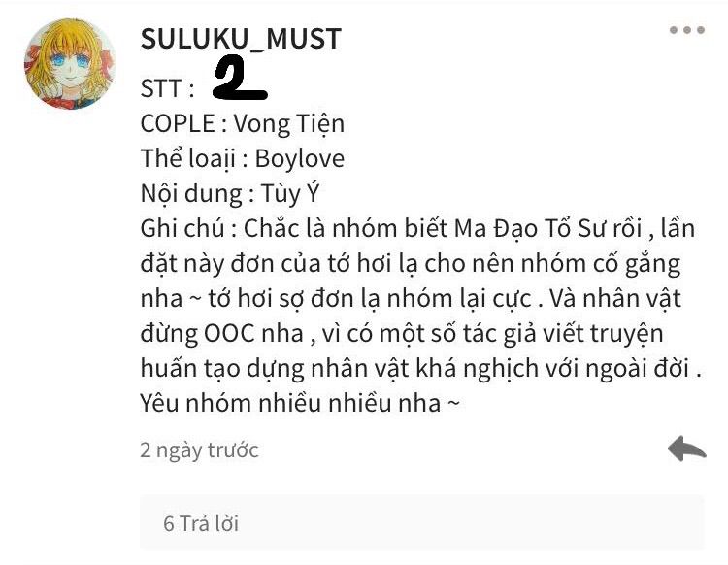The height and width of the screenshot is (565, 728).
Task: Click the "Thể loại" label text
Action: [x=188, y=159]
